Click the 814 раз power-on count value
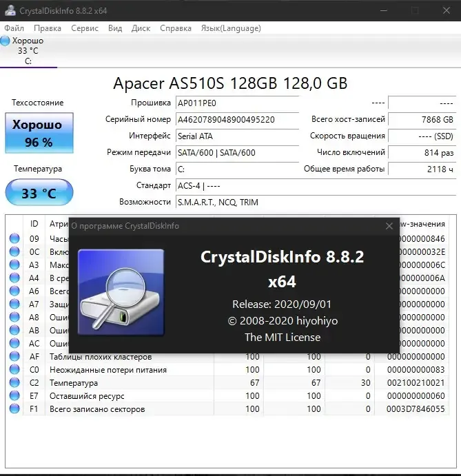 point(422,153)
